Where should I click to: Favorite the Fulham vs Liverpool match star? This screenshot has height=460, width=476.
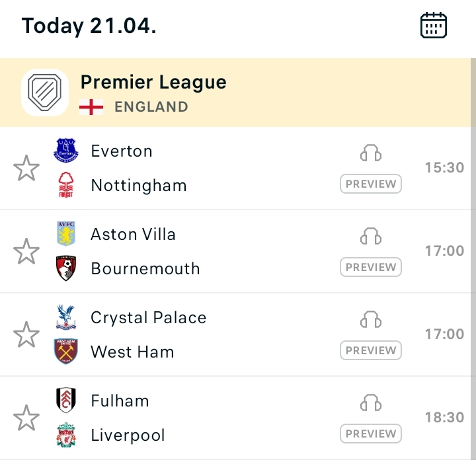click(x=26, y=418)
